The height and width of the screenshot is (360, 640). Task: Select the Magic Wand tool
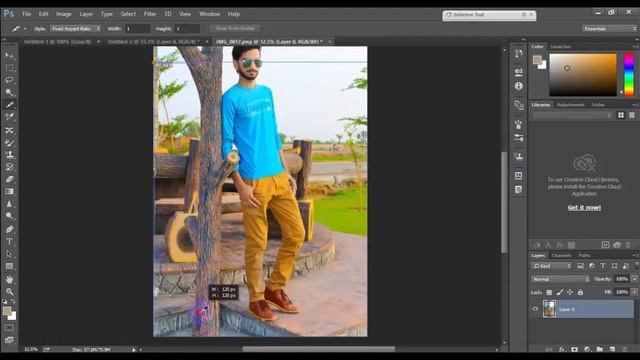click(9, 92)
